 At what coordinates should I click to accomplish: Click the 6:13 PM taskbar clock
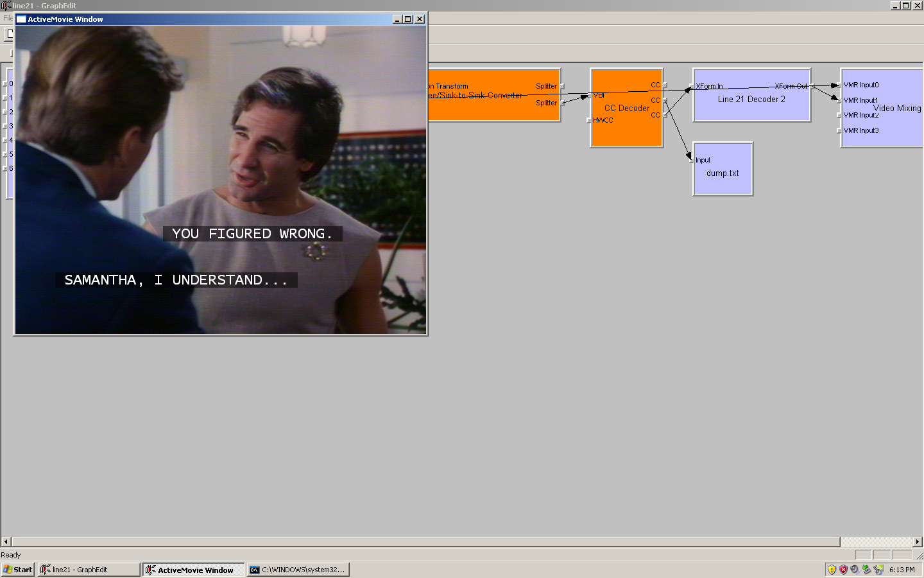(x=902, y=570)
